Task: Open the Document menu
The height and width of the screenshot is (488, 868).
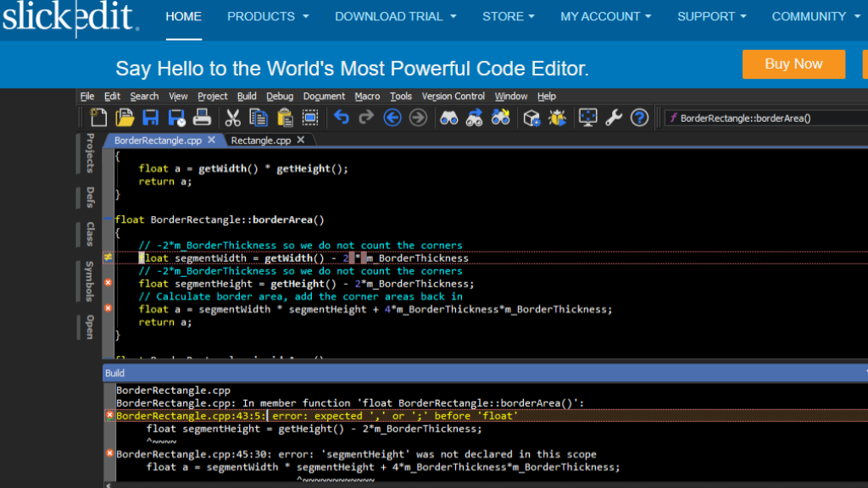Action: point(324,97)
